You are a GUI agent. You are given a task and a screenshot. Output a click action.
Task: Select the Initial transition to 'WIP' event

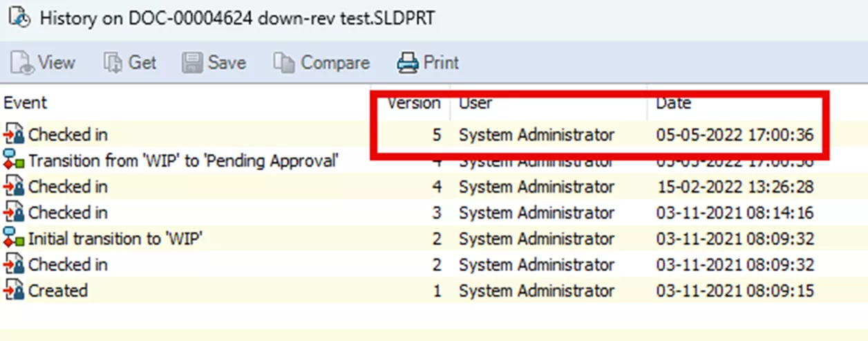coord(115,239)
